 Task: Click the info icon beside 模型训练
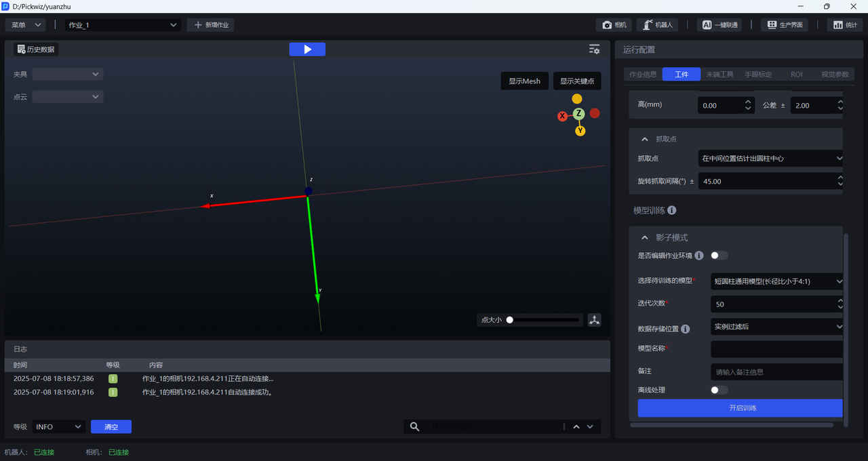tap(671, 211)
